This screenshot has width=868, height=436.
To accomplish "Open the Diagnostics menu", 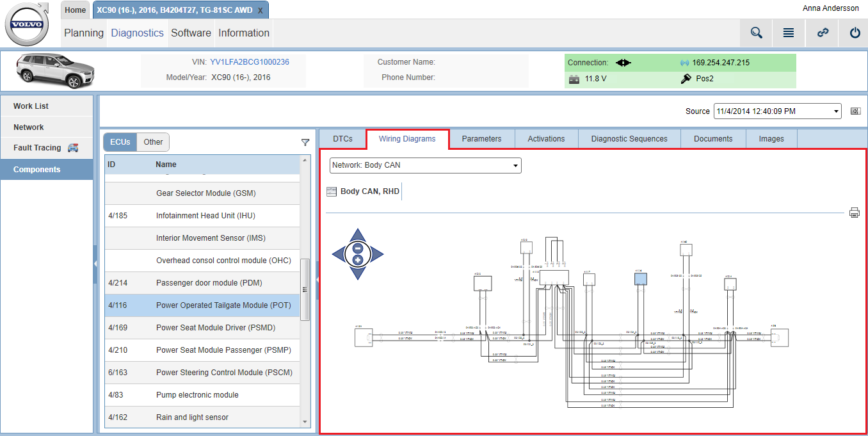I will pos(138,33).
